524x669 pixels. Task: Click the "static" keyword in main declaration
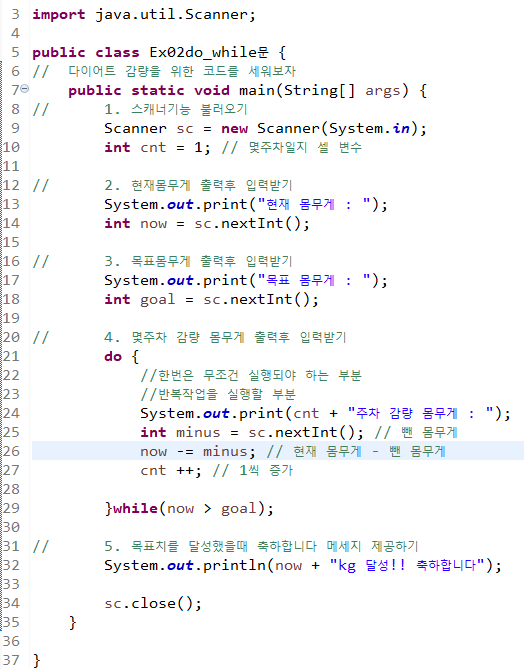click(x=157, y=90)
